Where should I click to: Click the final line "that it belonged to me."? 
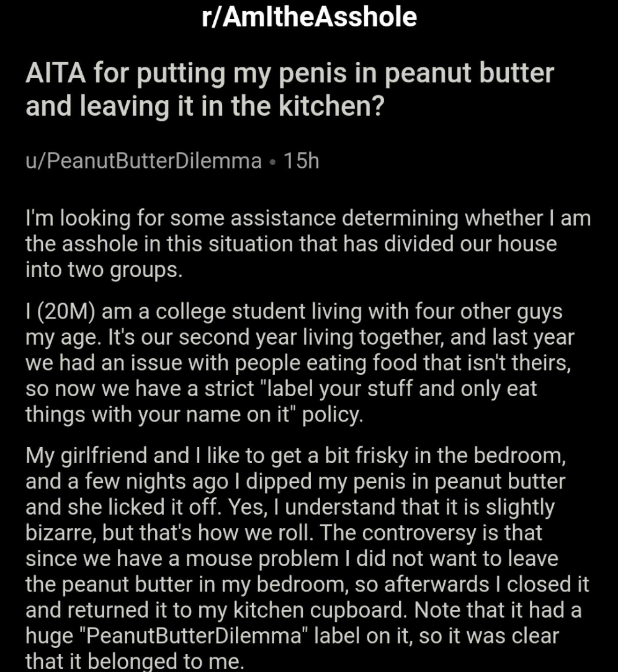135,661
